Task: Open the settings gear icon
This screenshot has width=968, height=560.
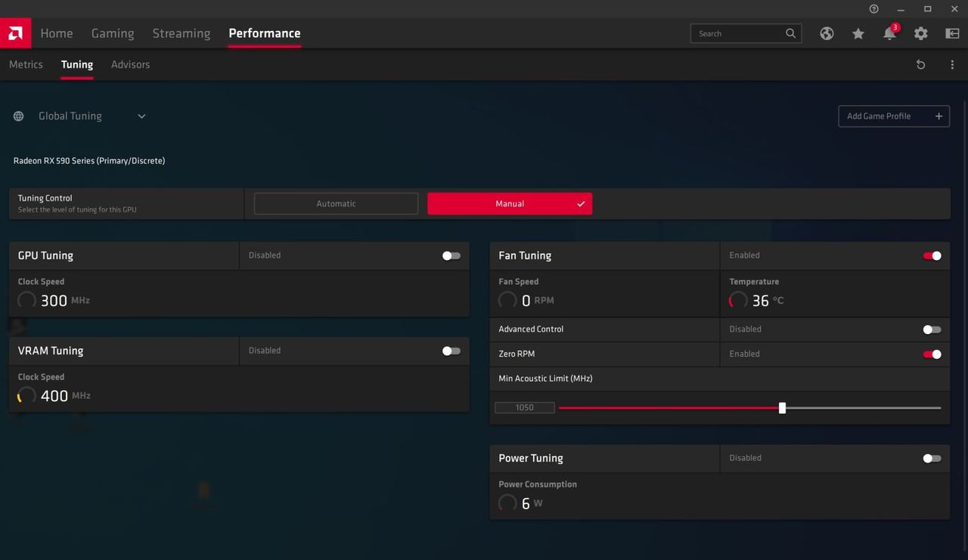Action: (920, 33)
